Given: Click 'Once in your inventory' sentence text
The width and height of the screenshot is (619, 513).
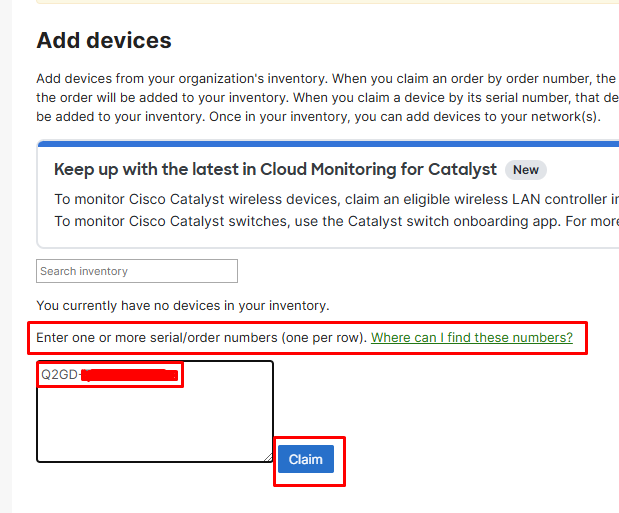Looking at the screenshot, I should [x=405, y=117].
